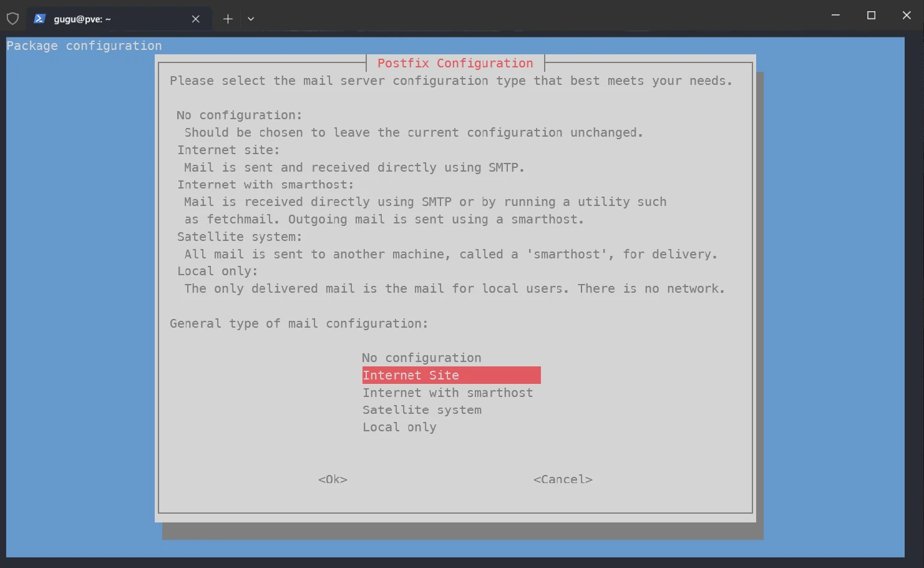Screen dimensions: 924x568
Task: Click the Package configuration header text
Action: point(84,46)
